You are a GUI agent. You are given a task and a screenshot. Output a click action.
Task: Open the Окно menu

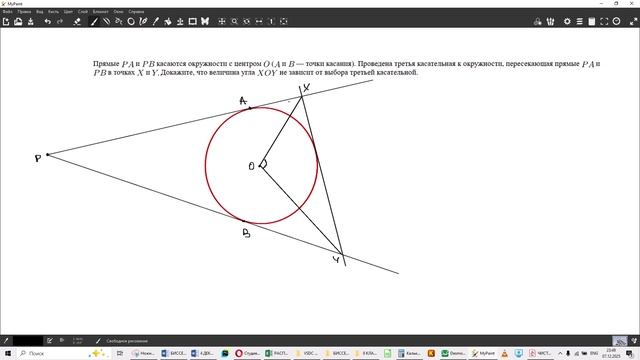point(118,11)
